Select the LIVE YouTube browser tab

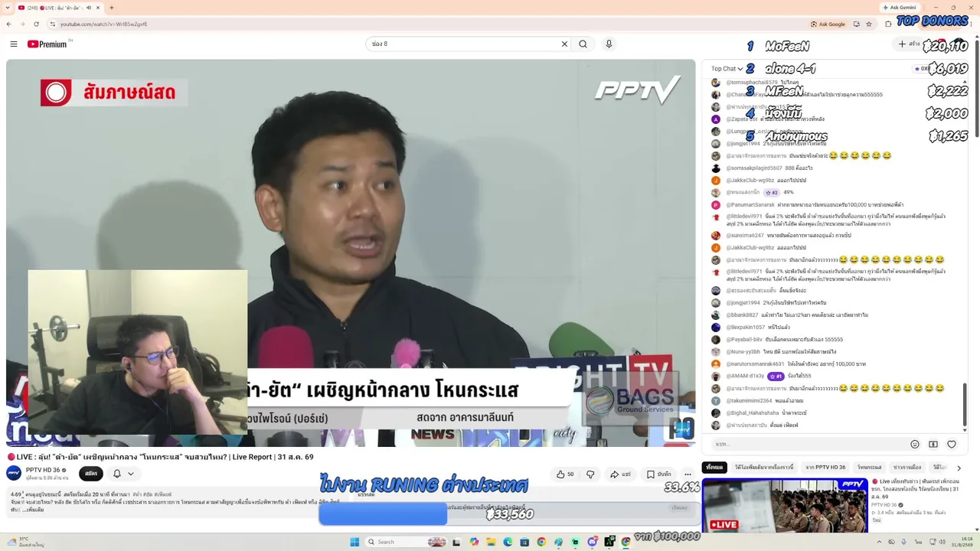60,8
